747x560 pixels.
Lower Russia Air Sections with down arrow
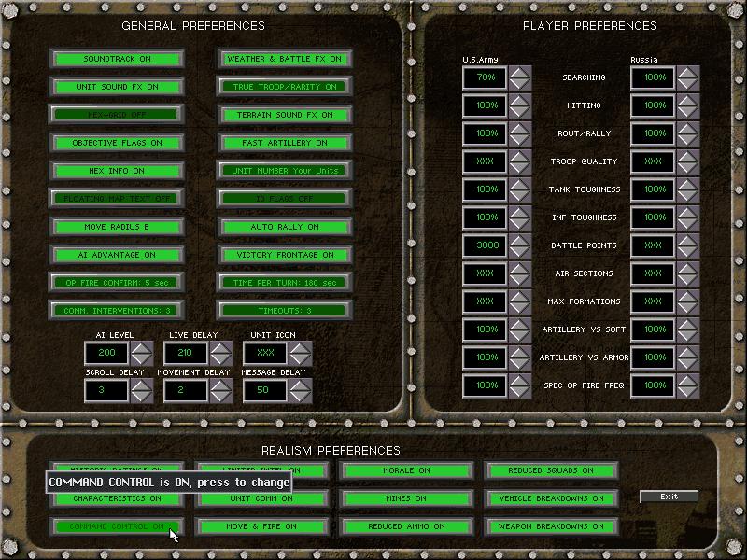click(688, 280)
